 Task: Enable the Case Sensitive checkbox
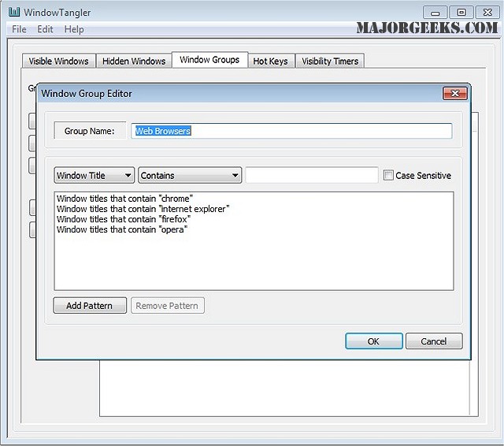pos(388,175)
